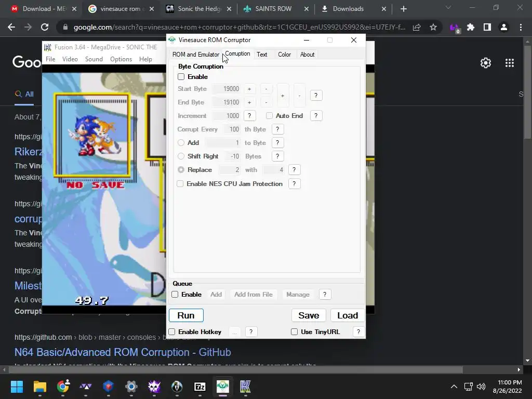532x399 pixels.
Task: Open help for Auto End option
Action: point(316,116)
